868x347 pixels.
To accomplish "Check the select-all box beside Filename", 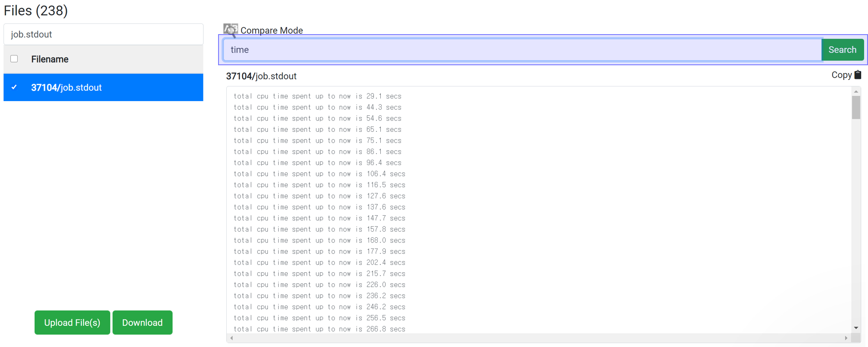I will click(14, 59).
